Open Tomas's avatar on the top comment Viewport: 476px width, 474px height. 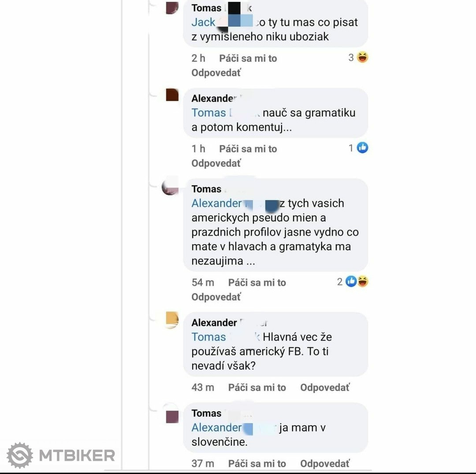[x=172, y=7]
